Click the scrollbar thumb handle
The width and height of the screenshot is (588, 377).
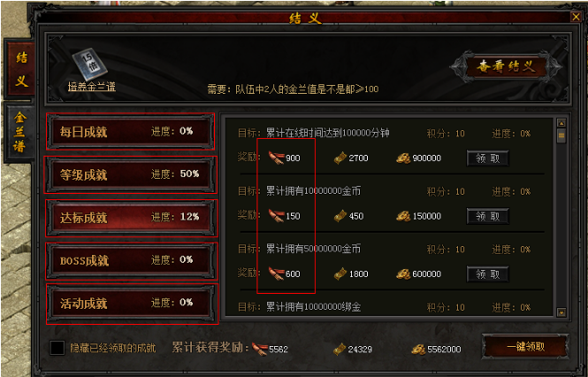561,135
